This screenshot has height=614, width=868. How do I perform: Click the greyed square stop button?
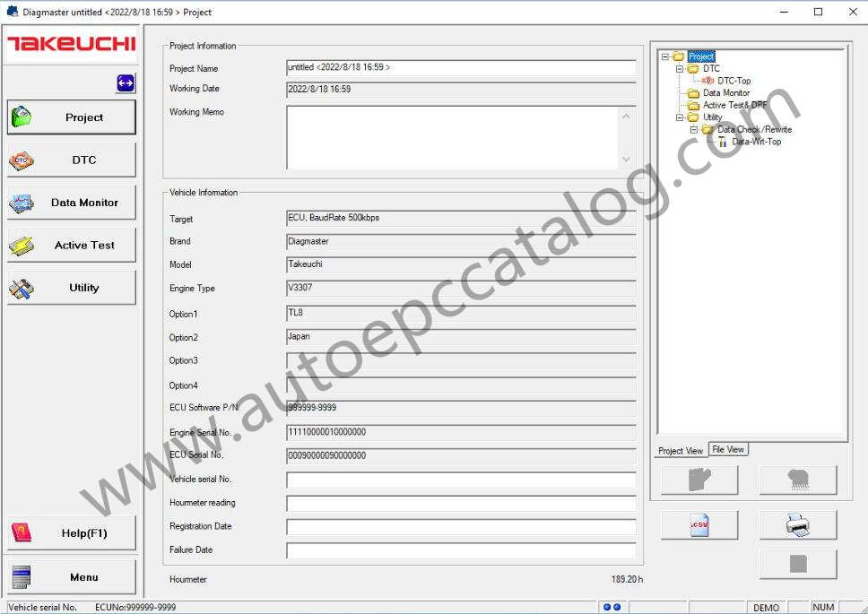[798, 564]
